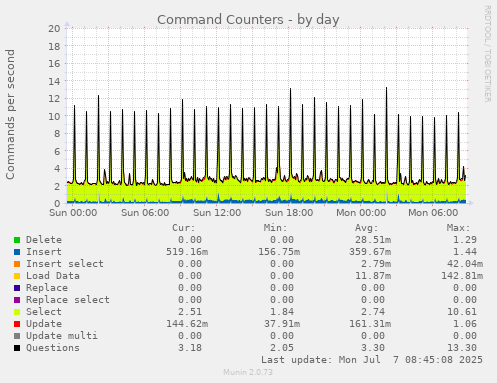Click Delete average value 28.51m
The image size is (497, 383).
click(373, 240)
